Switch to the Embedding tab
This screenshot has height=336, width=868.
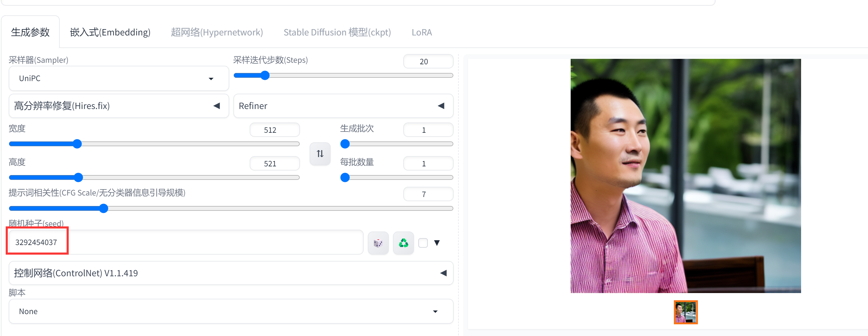pyautogui.click(x=110, y=32)
